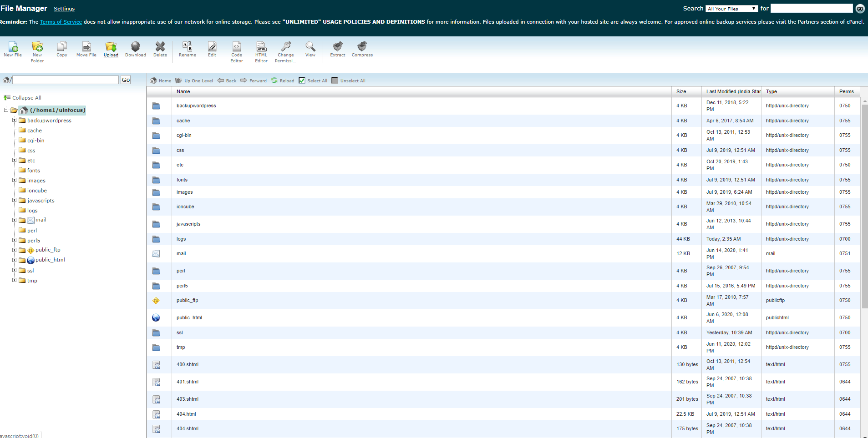This screenshot has width=868, height=438.
Task: Open the Upload tool
Action: click(111, 49)
